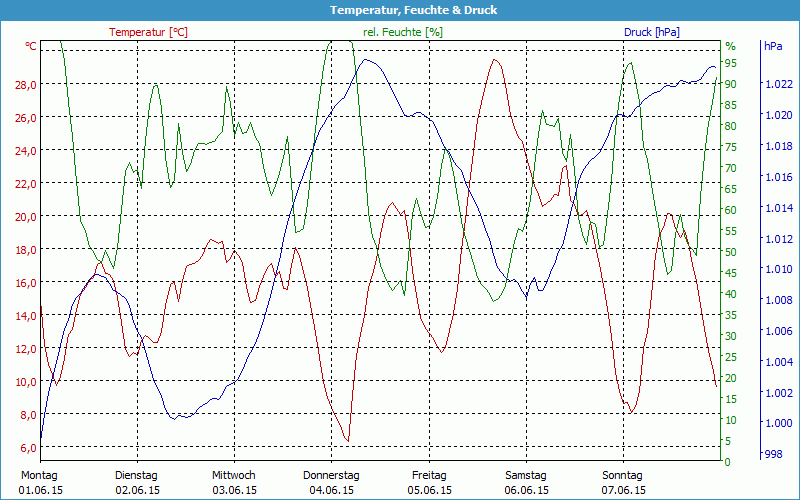Click the 1.018 pressure axis value
This screenshot has width=800, height=500.
pyautogui.click(x=779, y=146)
